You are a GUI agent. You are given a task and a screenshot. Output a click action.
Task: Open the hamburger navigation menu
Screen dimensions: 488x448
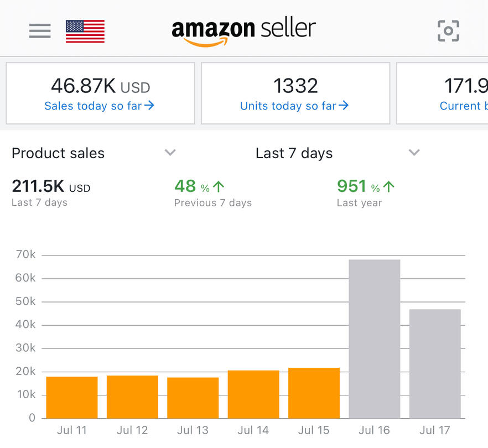[40, 31]
